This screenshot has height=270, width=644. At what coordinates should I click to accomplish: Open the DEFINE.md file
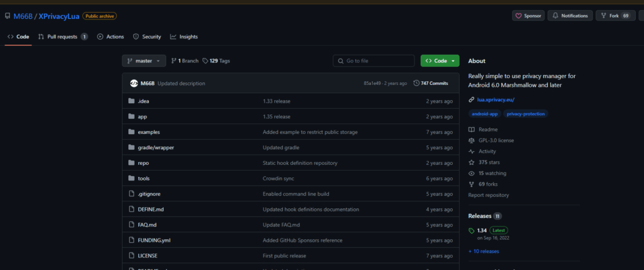[x=151, y=209]
